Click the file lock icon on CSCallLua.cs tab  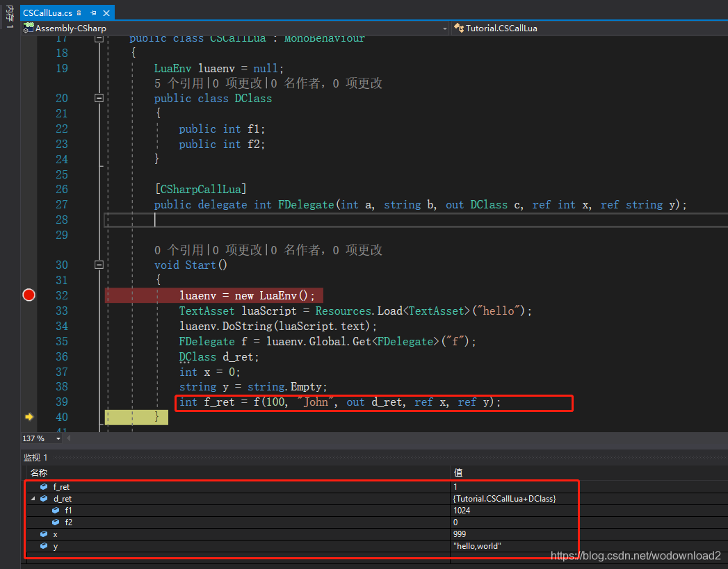[79, 13]
